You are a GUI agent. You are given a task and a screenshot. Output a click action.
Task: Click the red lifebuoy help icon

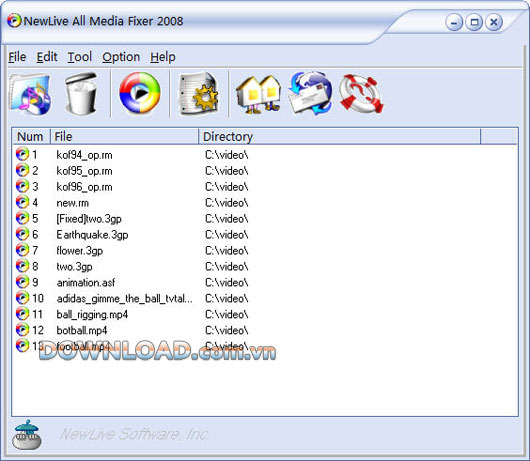(361, 94)
